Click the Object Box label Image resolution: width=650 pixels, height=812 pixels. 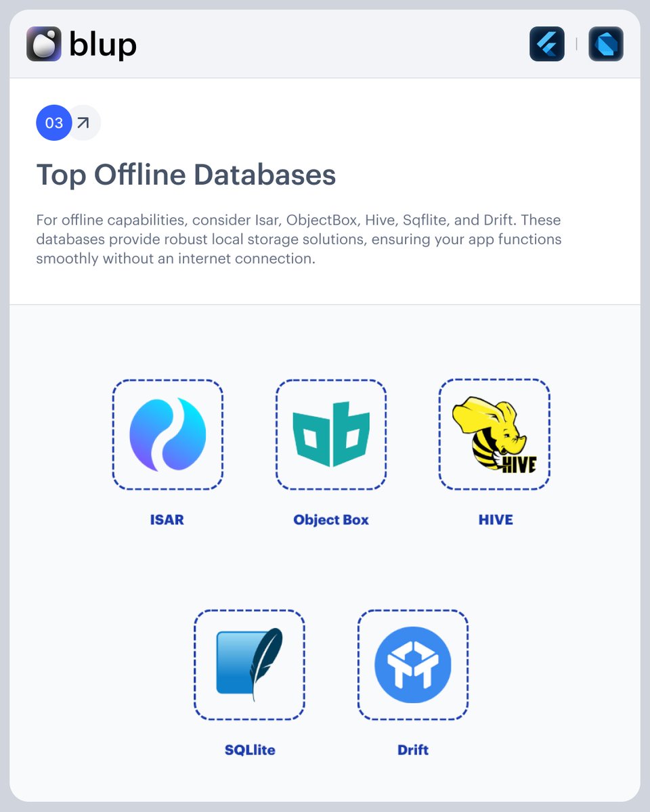(x=331, y=520)
